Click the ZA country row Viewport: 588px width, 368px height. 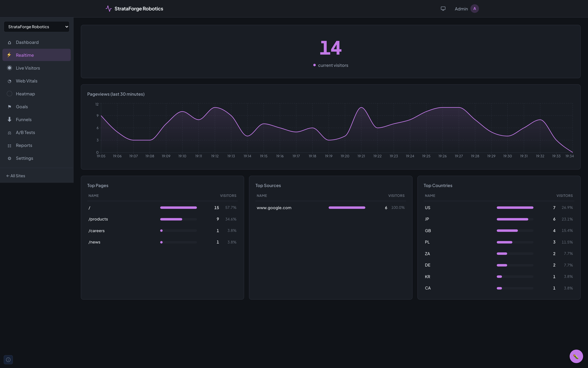click(499, 254)
